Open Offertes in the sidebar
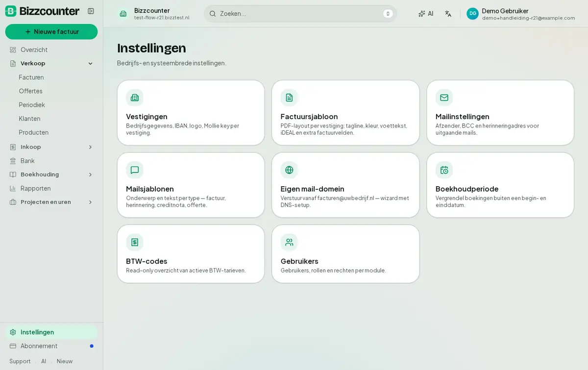Screen dimensions: 588x370 [x=31, y=91]
